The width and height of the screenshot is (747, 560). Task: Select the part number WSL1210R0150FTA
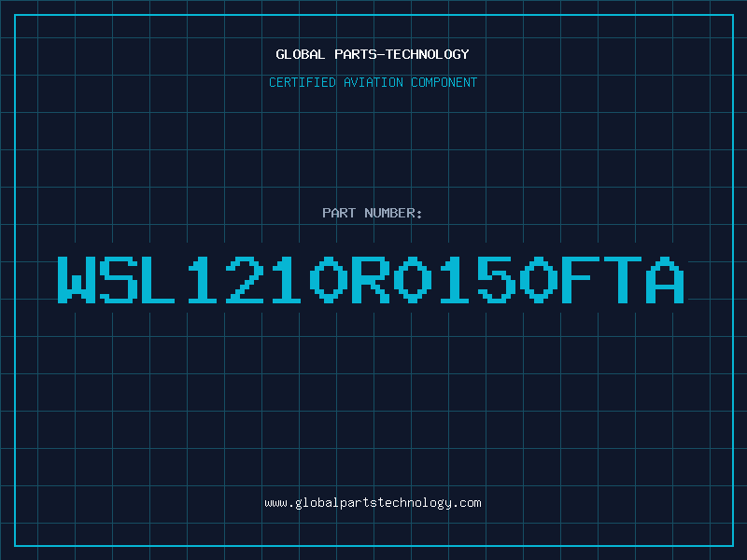point(371,279)
